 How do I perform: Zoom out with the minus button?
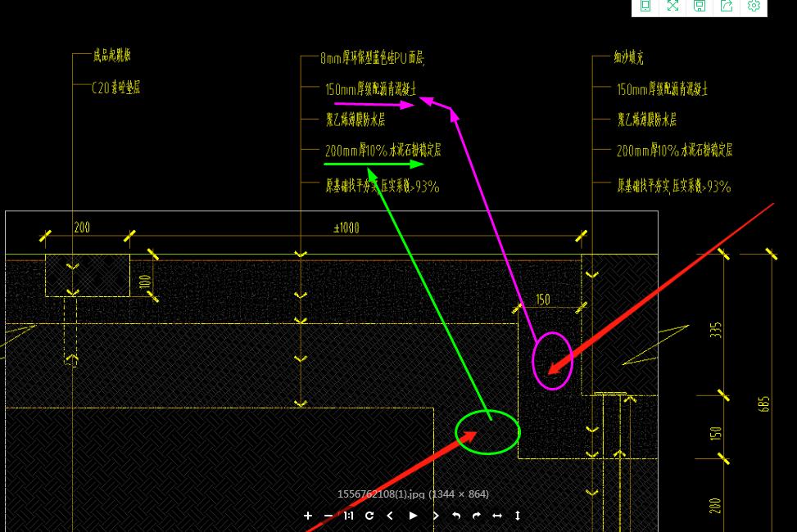pyautogui.click(x=328, y=516)
